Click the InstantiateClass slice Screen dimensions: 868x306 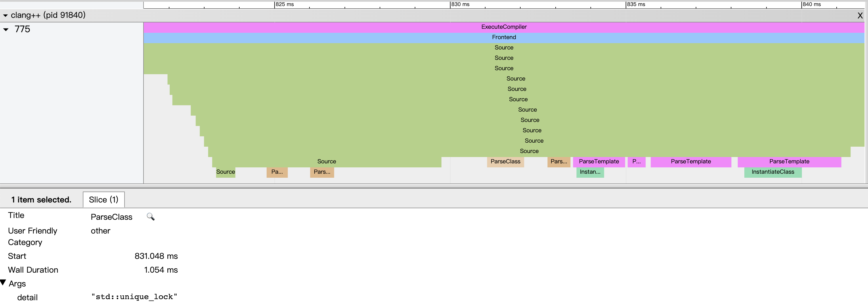point(772,172)
